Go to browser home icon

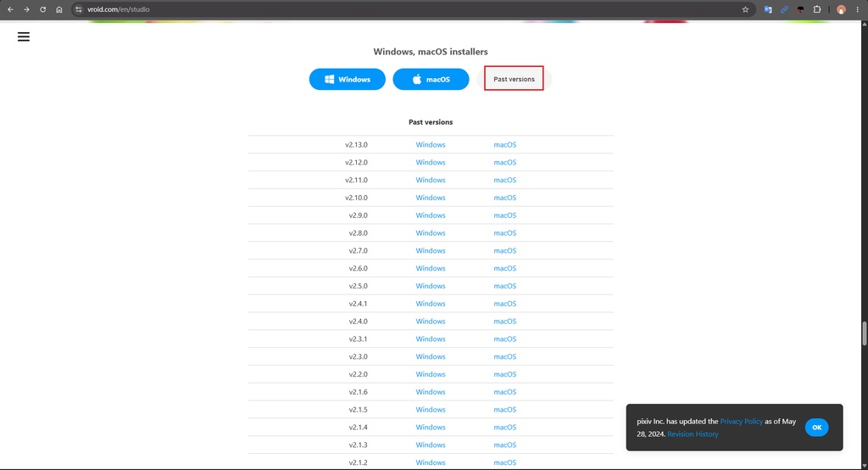point(59,9)
